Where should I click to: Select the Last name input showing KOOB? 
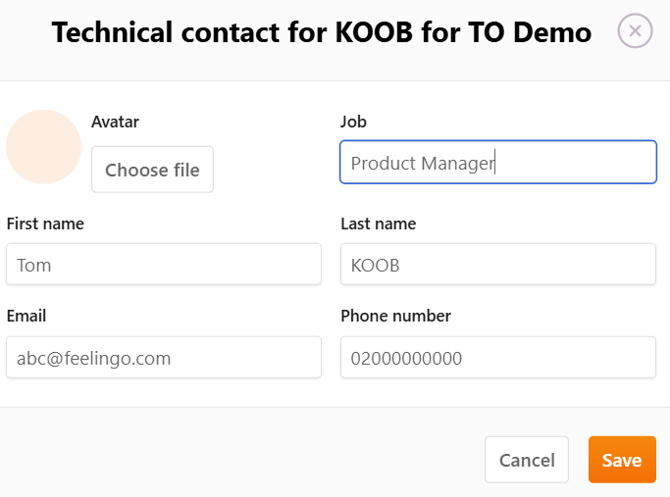point(498,265)
